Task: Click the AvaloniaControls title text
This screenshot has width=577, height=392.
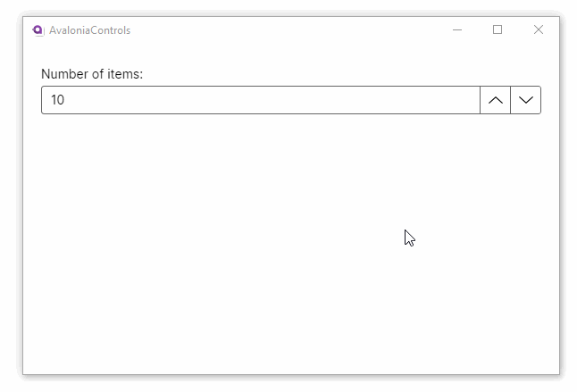Action: click(x=89, y=29)
